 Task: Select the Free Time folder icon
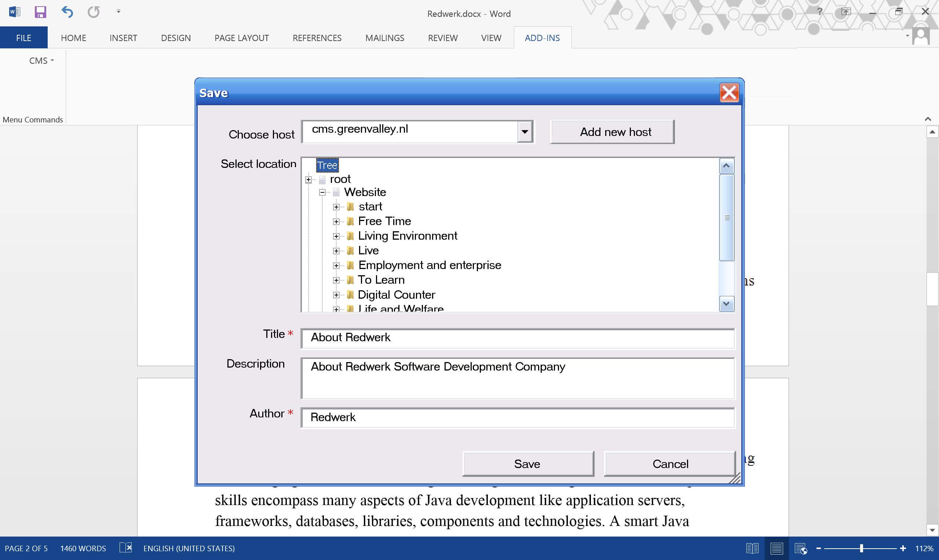350,221
